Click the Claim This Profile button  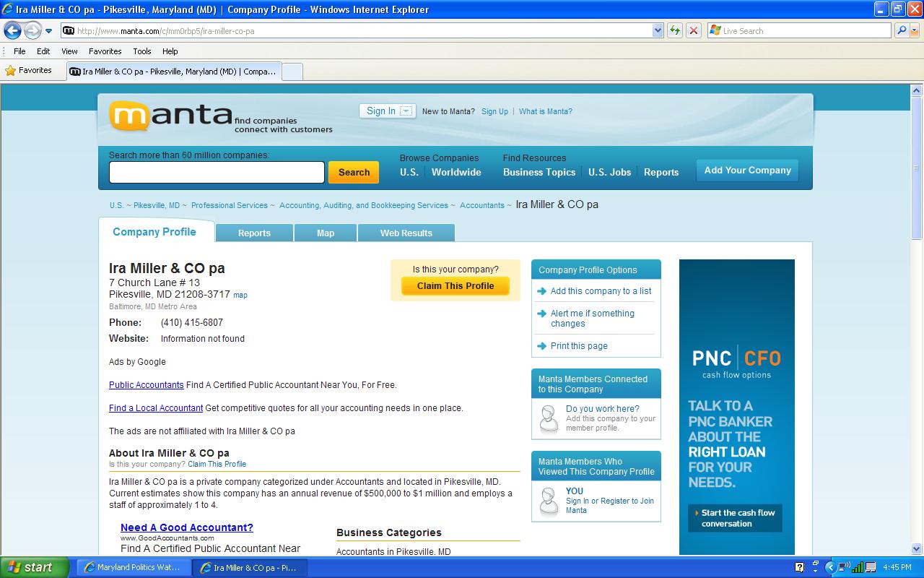[x=456, y=285]
